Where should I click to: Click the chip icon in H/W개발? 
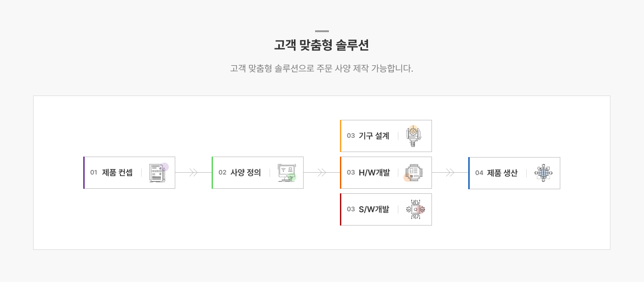(413, 173)
